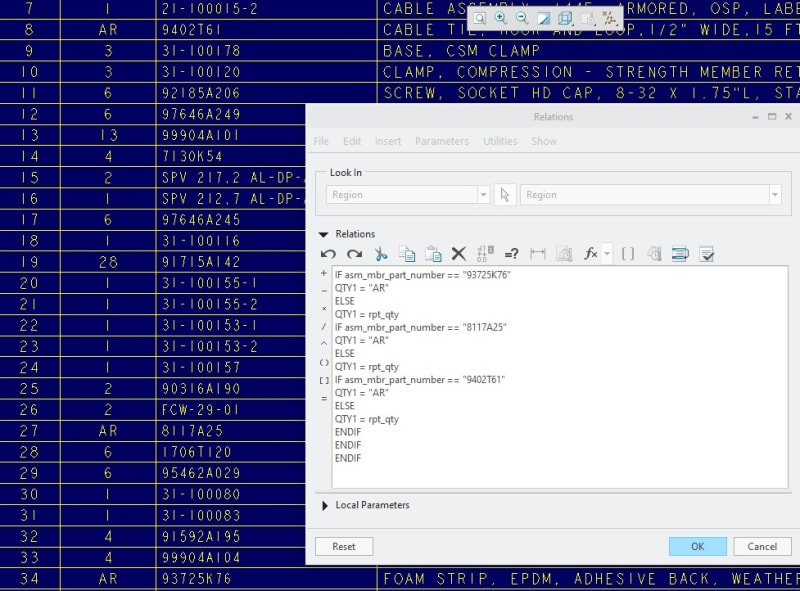800x591 pixels.
Task: Select table cell 8117A25 in BOM
Action: click(x=192, y=431)
